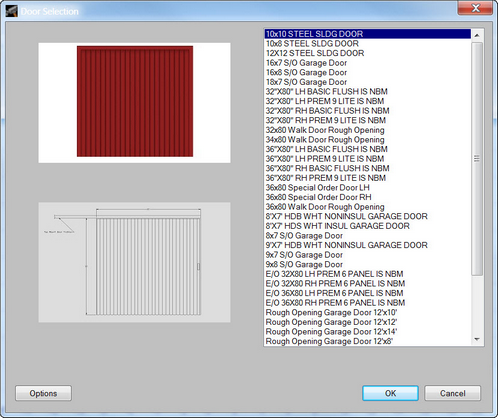Click the Door Selection title bar app icon
This screenshot has height=418, width=498.
click(x=12, y=11)
